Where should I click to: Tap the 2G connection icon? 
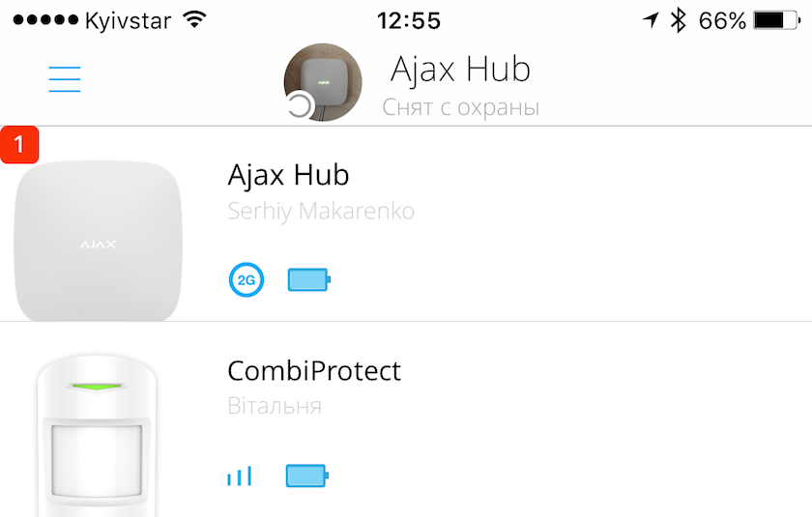[246, 279]
